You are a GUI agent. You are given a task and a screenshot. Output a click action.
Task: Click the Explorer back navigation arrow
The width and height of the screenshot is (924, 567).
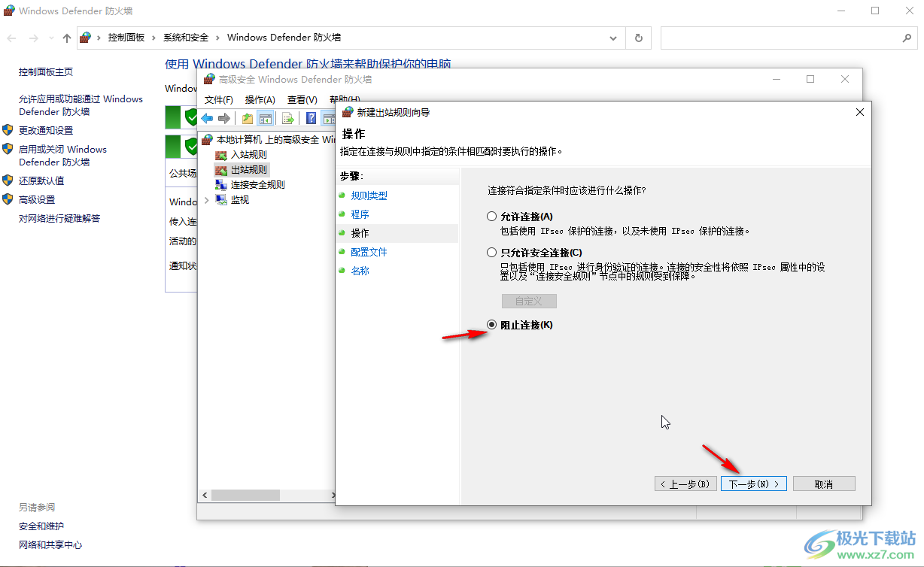tap(12, 38)
